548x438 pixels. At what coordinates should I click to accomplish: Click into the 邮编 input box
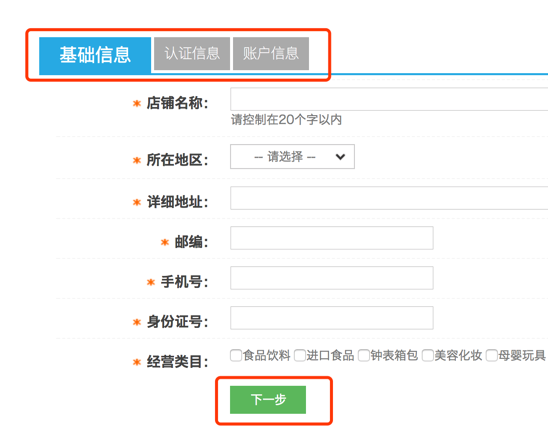click(332, 238)
